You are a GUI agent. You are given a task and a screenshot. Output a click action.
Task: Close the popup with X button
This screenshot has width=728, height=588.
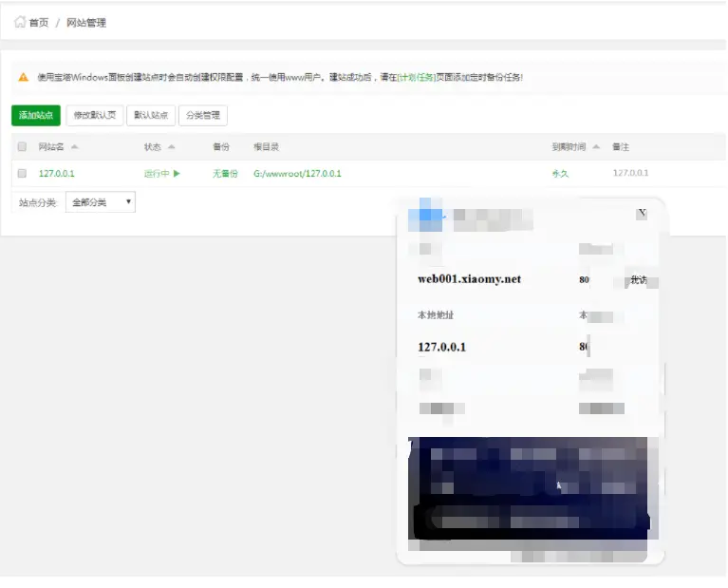[642, 214]
